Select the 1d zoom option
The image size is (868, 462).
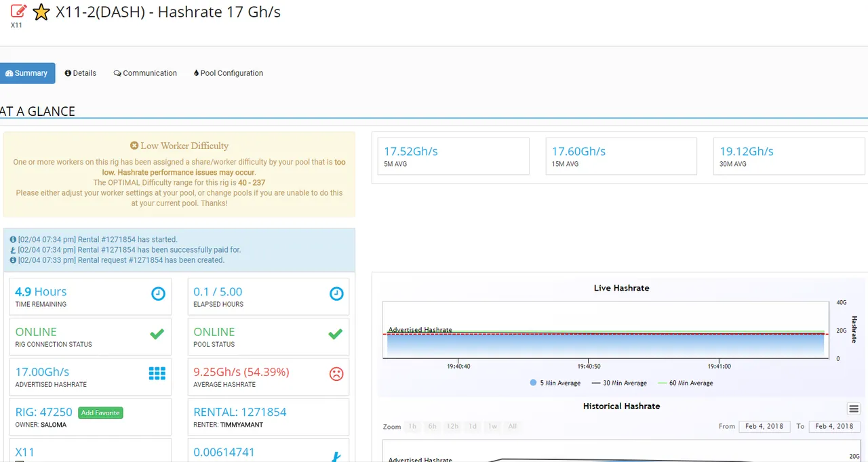coord(473,426)
